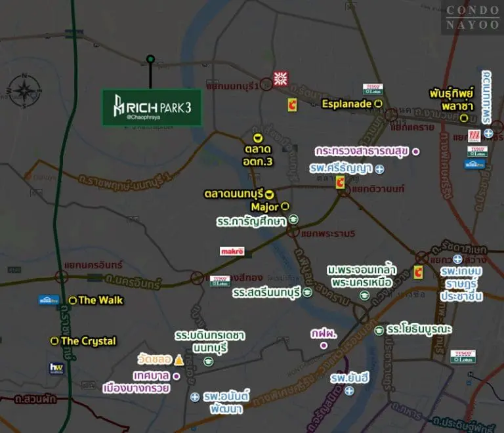Click the แยกนนทบุรี1 intersection circle
Image resolution: width=504 pixels, height=433 pixels.
pos(266,85)
